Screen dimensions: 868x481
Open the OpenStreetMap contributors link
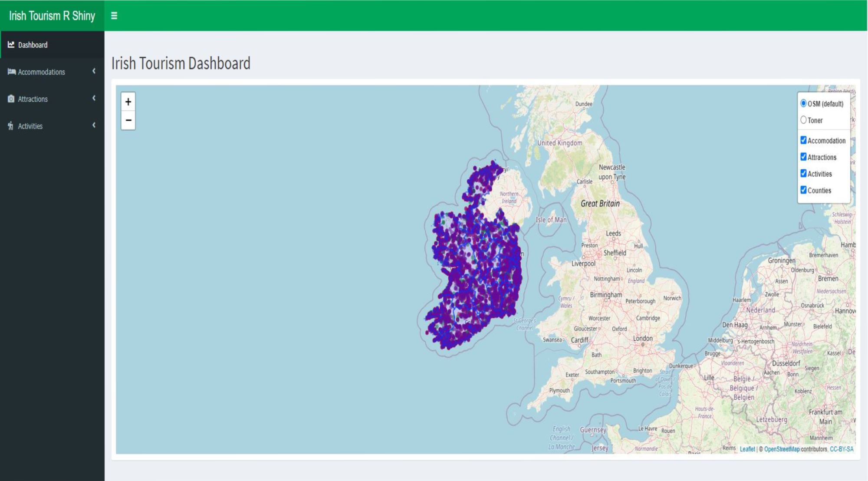(781, 449)
